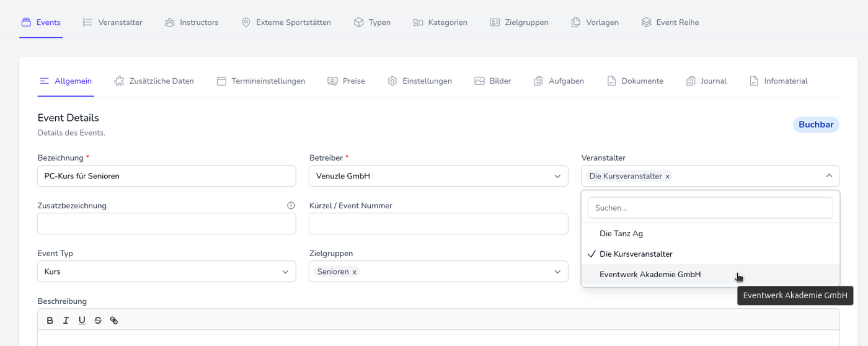Open the Instructors top menu

192,22
